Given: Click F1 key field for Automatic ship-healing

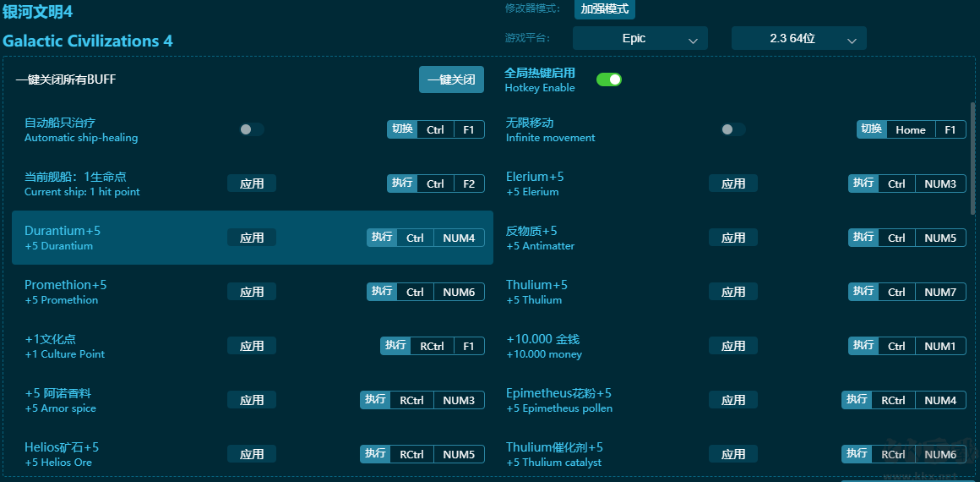Looking at the screenshot, I should (469, 129).
